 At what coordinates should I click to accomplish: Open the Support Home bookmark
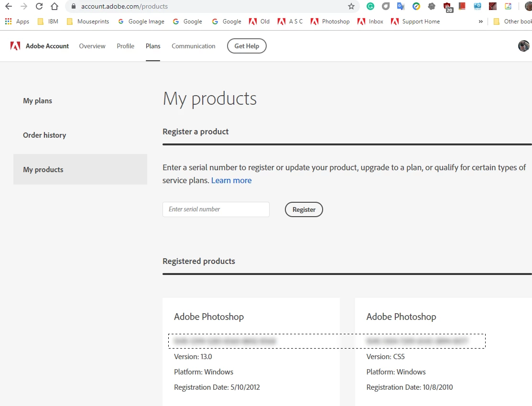[x=415, y=22]
